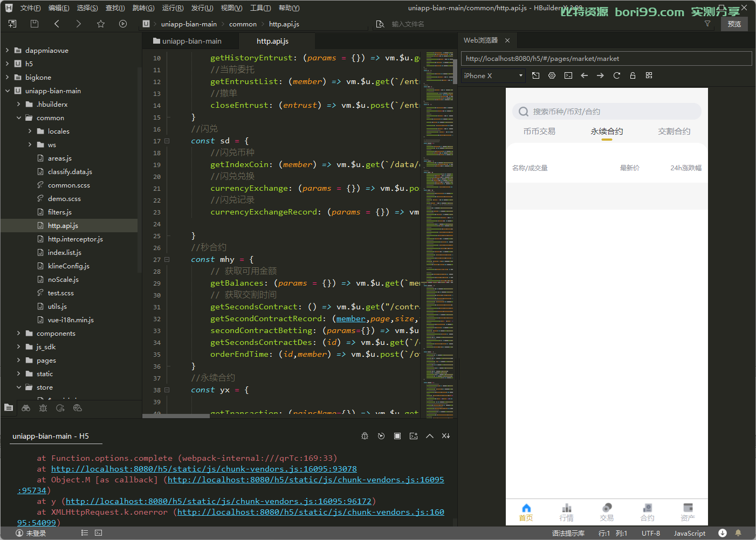
Task: Click the browser URL address field
Action: [606, 58]
